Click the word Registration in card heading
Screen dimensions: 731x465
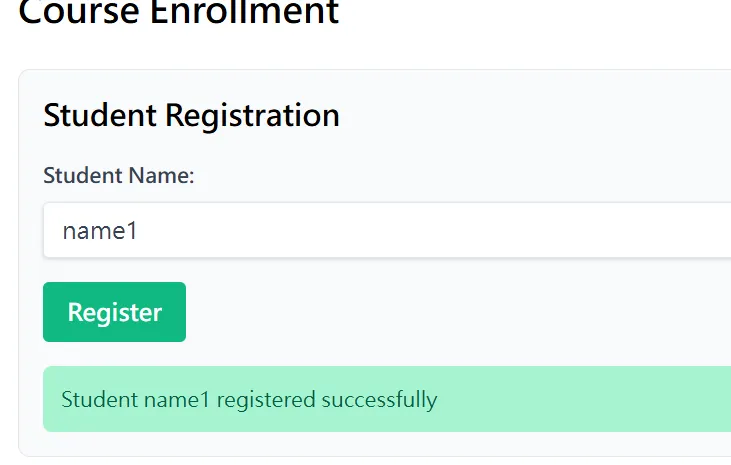[252, 115]
